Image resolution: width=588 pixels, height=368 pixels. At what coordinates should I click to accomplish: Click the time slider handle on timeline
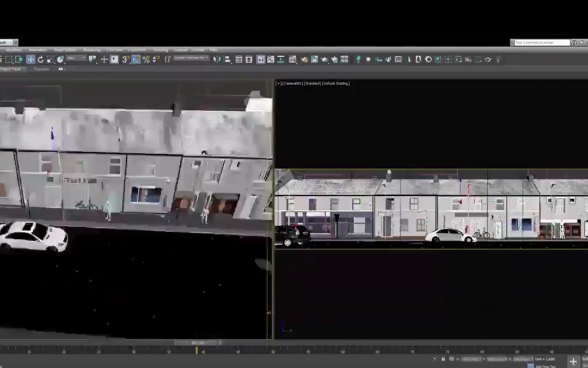tap(197, 343)
